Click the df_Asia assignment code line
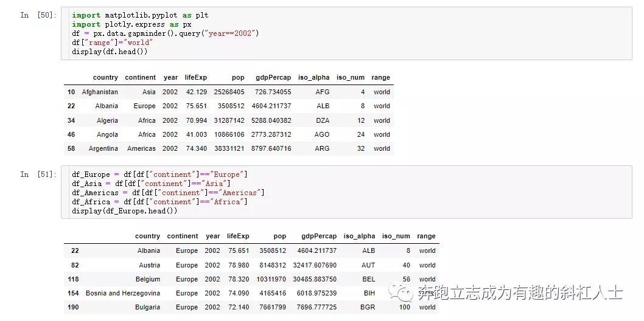Image resolution: width=644 pixels, height=321 pixels. pyautogui.click(x=151, y=183)
